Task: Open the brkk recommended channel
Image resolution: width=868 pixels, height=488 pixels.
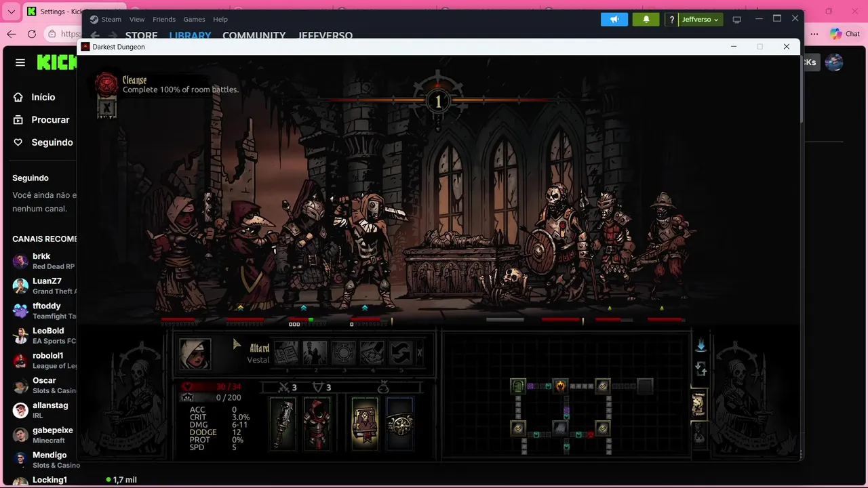Action: pos(42,261)
